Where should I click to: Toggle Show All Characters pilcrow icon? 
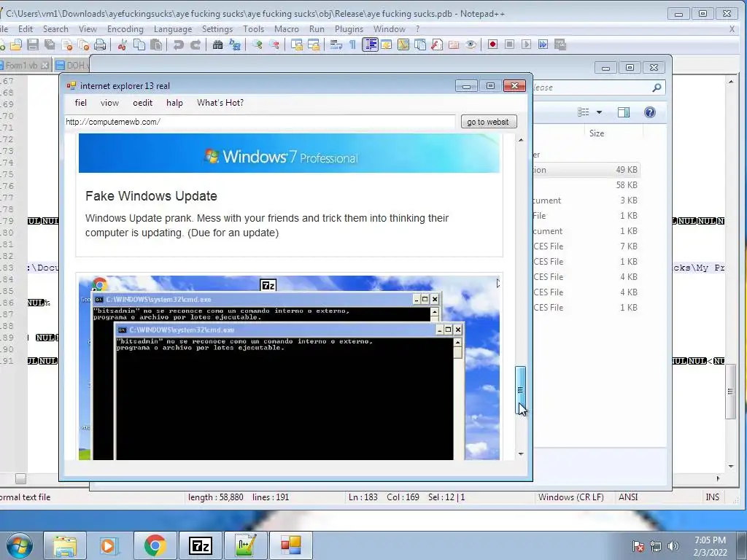(x=352, y=44)
